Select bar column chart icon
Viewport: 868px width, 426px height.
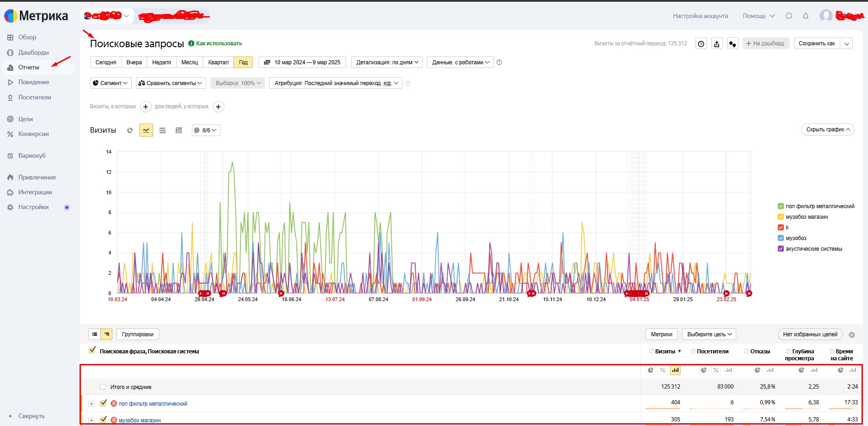tap(179, 130)
